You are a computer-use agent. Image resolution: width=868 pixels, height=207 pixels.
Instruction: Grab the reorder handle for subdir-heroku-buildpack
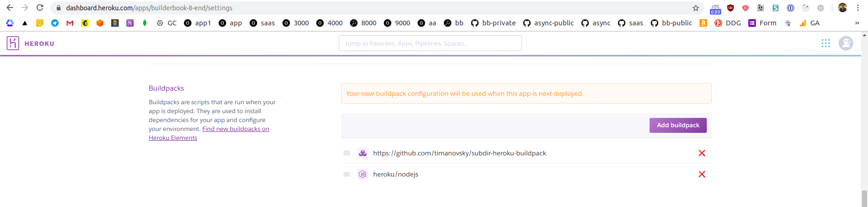(347, 153)
